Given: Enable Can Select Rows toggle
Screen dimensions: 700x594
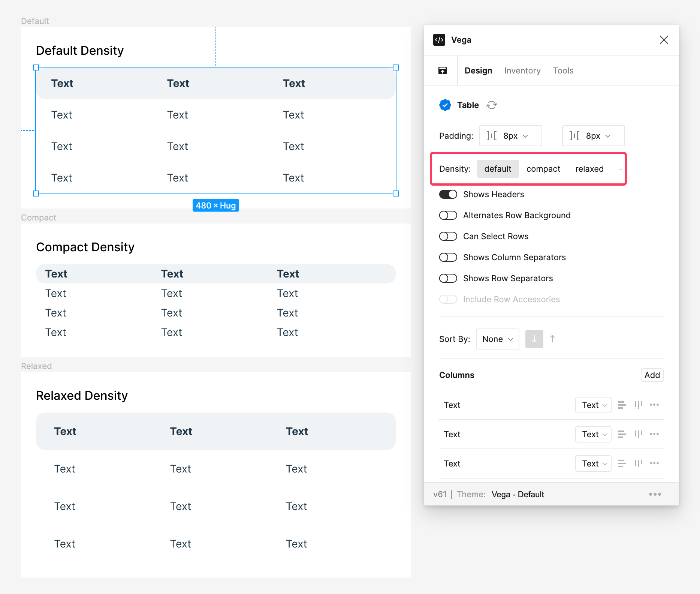Looking at the screenshot, I should coord(448,236).
